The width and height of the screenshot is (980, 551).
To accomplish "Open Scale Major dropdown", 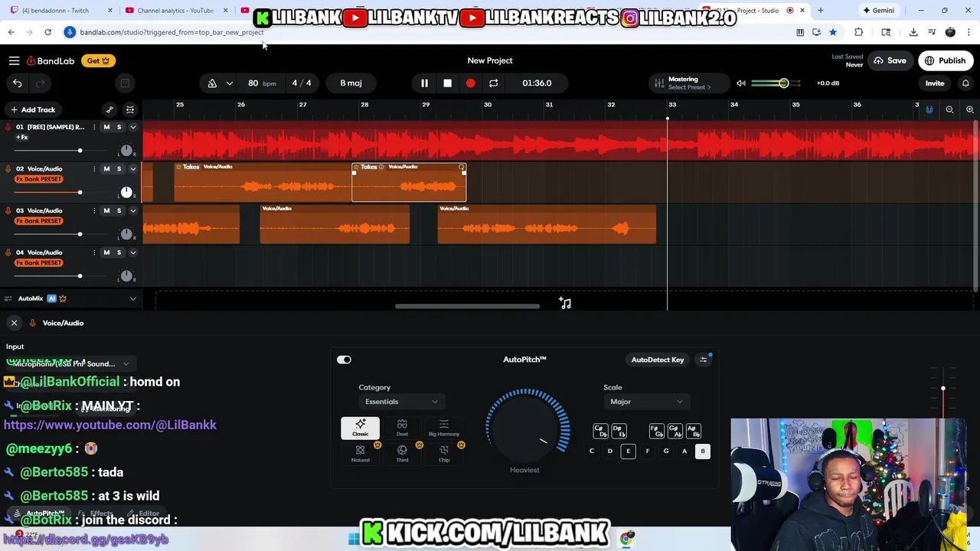I will coord(646,402).
